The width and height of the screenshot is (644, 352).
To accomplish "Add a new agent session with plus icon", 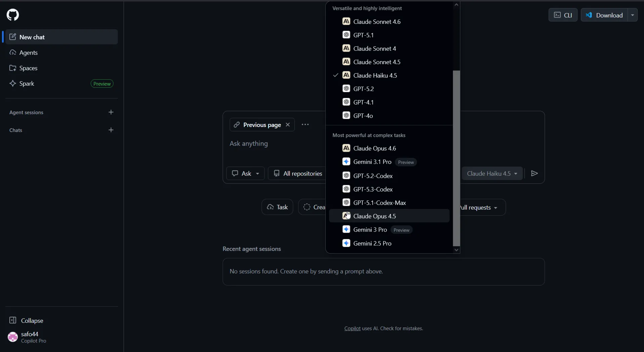I will (111, 112).
